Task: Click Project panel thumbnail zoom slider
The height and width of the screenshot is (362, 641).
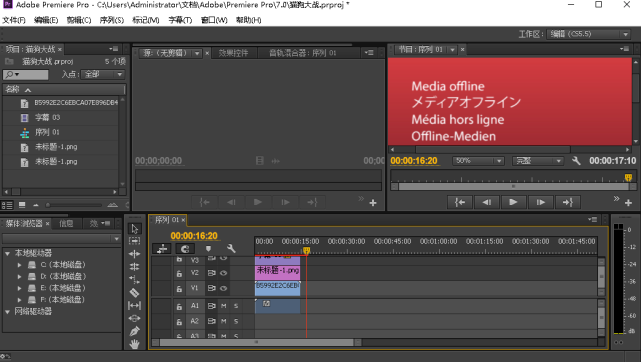Action: [x=74, y=205]
